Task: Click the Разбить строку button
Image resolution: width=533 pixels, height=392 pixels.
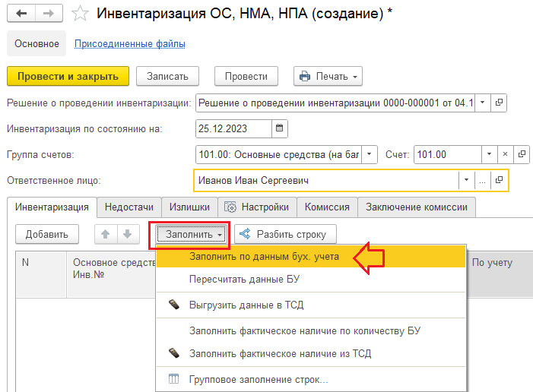Action: (286, 235)
